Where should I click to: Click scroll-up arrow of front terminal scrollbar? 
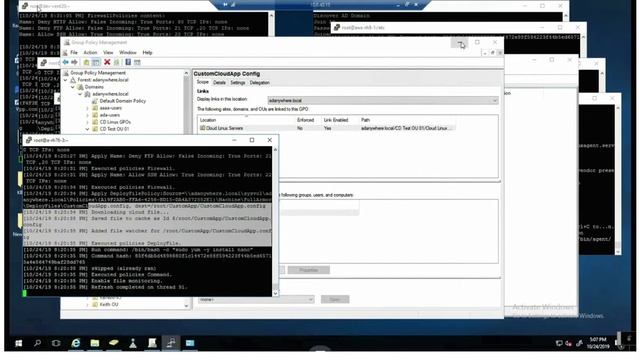[x=275, y=150]
